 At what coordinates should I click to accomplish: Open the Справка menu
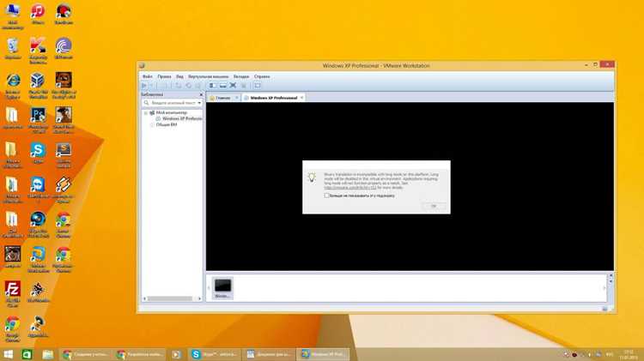click(262, 76)
